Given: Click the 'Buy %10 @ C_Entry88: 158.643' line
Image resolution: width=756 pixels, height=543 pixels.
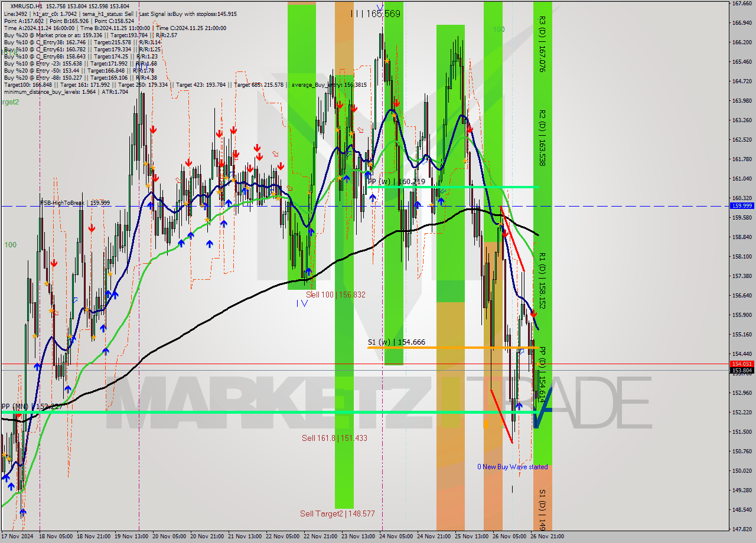Looking at the screenshot, I should [81, 57].
